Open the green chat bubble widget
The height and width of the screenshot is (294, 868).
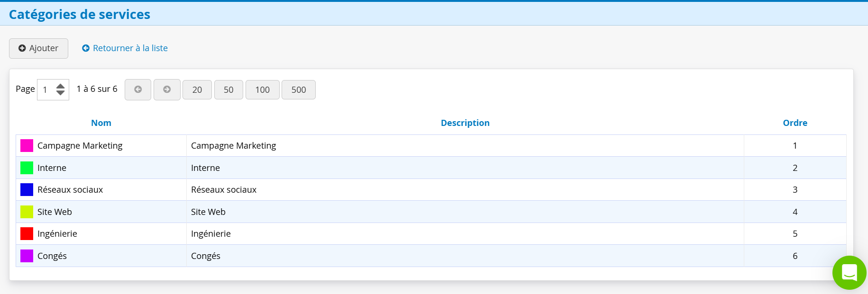(850, 273)
